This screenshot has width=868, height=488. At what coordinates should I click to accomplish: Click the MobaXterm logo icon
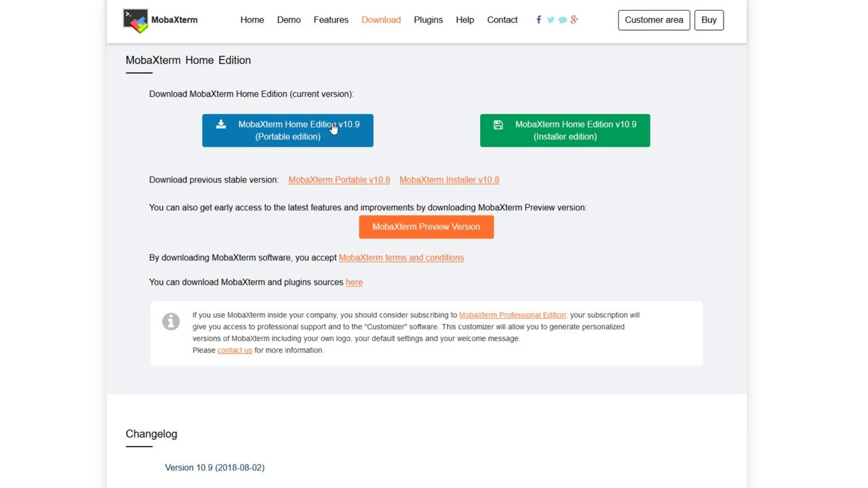(136, 20)
